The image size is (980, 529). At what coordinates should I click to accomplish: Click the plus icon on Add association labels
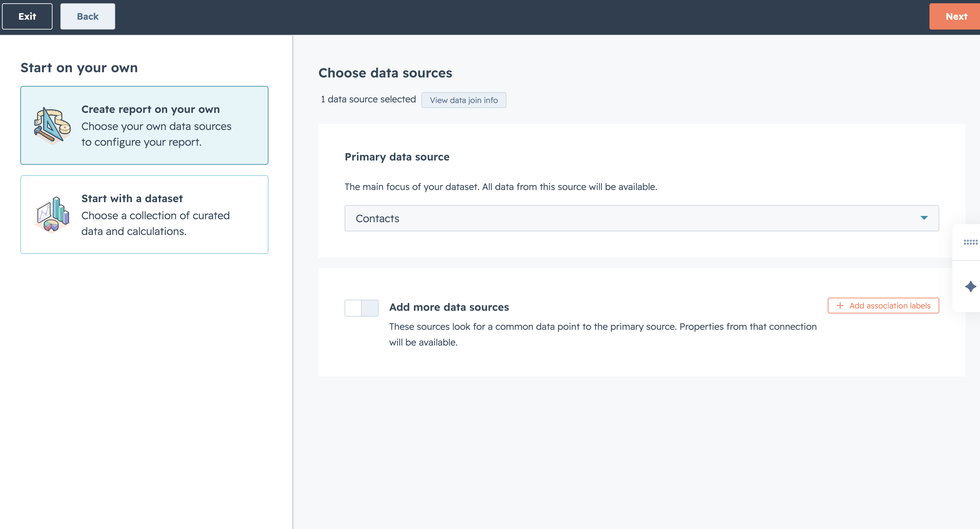click(x=840, y=306)
